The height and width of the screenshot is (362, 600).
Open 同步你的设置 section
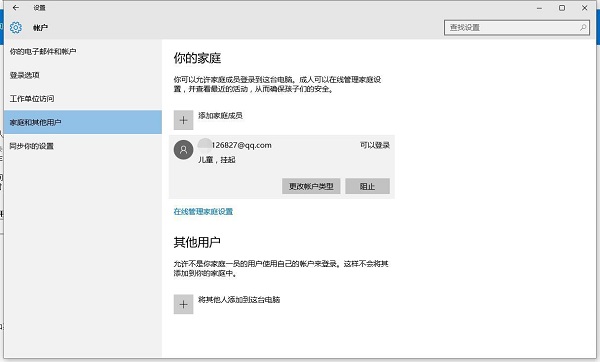pyautogui.click(x=83, y=146)
